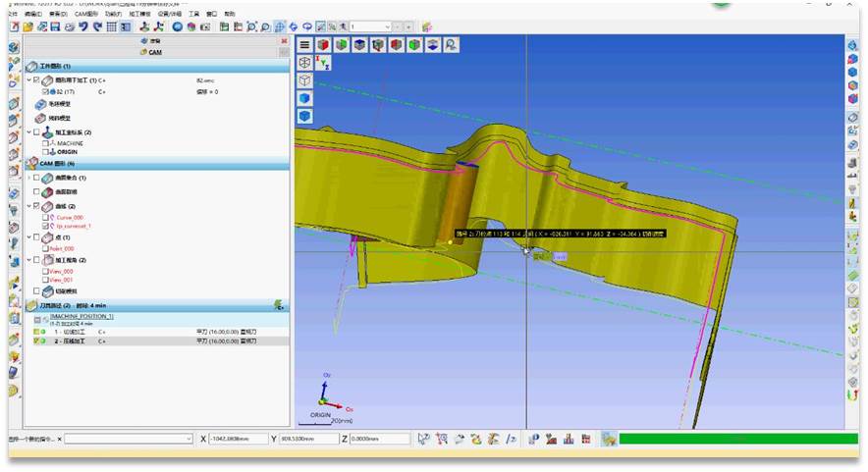
Task: Switch to the CAM panel tab
Action: 151,52
